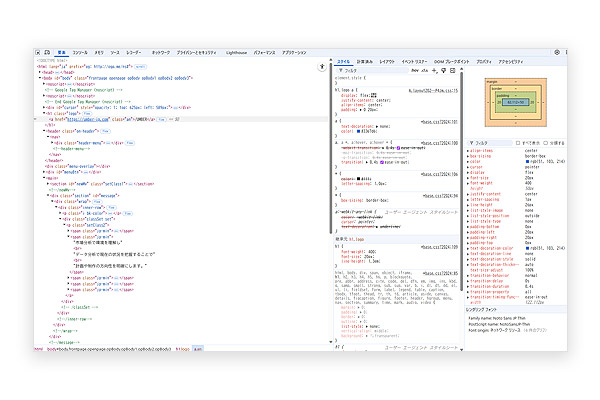Expand the div id menuBtn node
The width and height of the screenshot is (600, 400).
[x=44, y=172]
